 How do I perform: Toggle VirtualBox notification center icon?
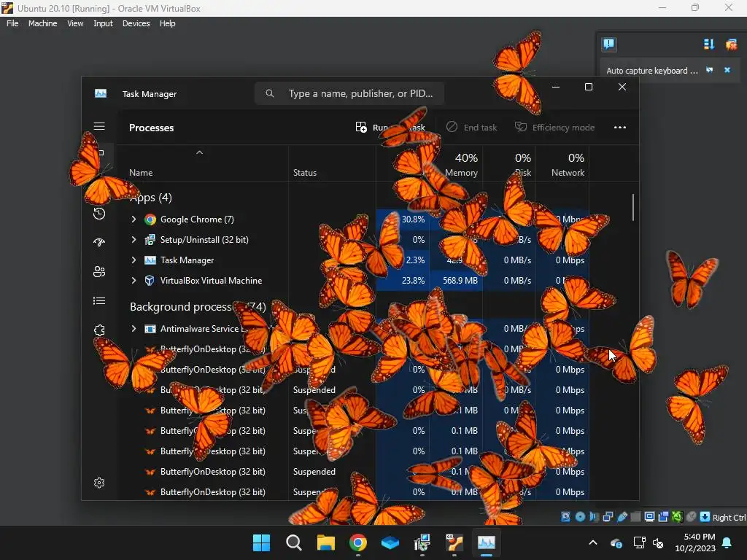click(x=609, y=44)
